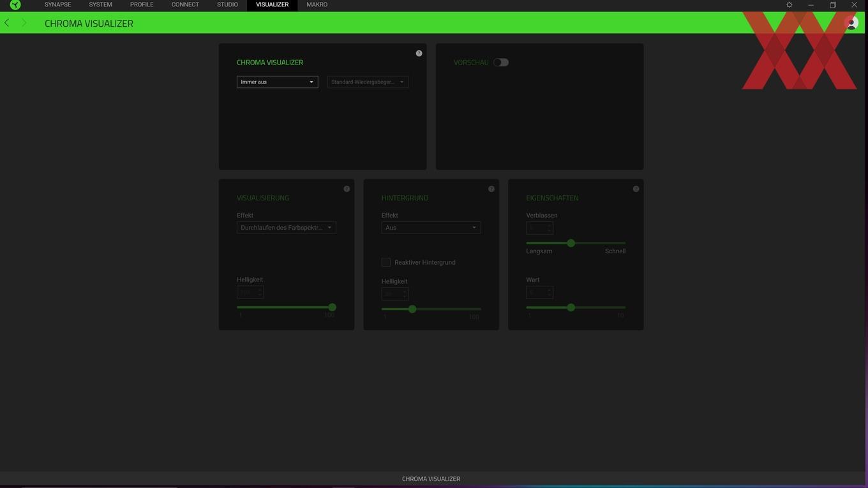
Task: Click CHROMA VISUALIZER footer label
Action: (x=431, y=479)
